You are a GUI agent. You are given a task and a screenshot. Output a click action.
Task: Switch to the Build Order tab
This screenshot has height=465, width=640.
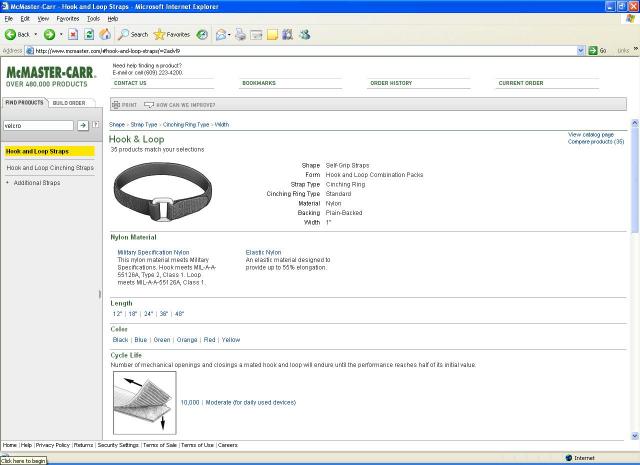coord(69,102)
